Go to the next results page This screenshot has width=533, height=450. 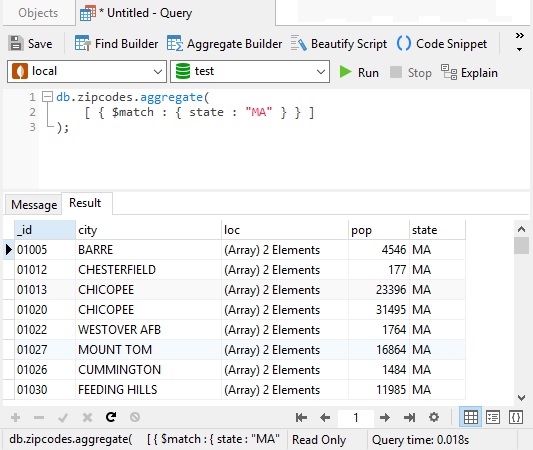(384, 417)
